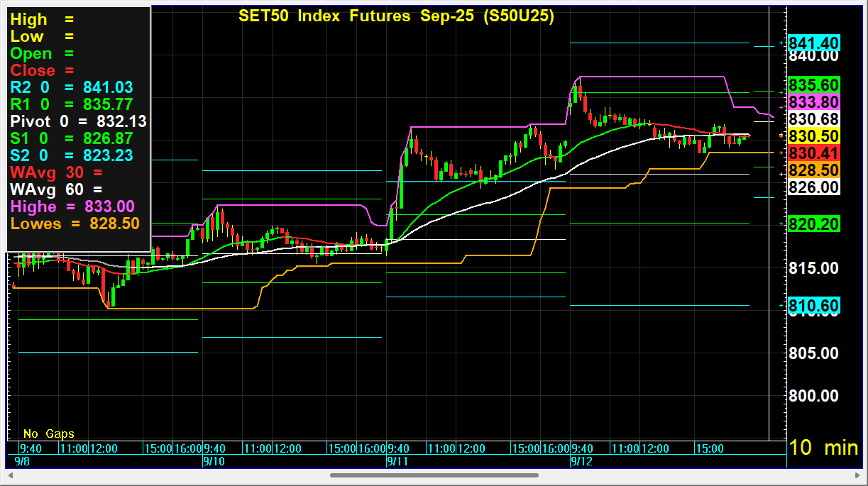Click the red Close legend row

(x=42, y=70)
